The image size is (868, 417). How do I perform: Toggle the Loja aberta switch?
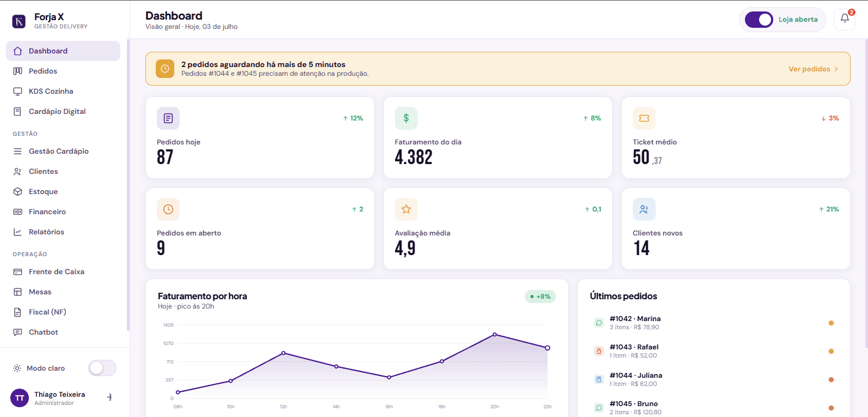[759, 20]
